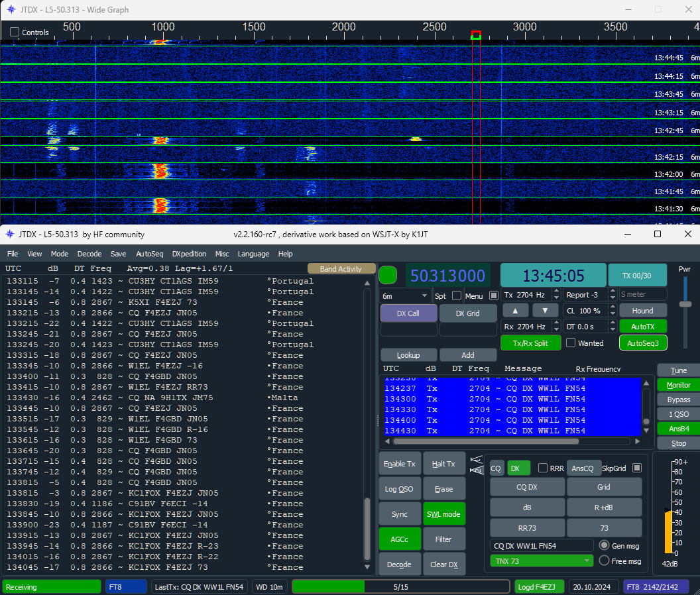This screenshot has width=700, height=595.
Task: Click the Halt Tx button
Action: point(443,464)
